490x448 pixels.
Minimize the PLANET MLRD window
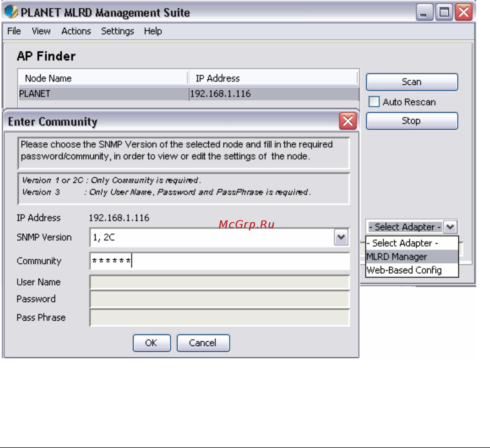point(424,12)
